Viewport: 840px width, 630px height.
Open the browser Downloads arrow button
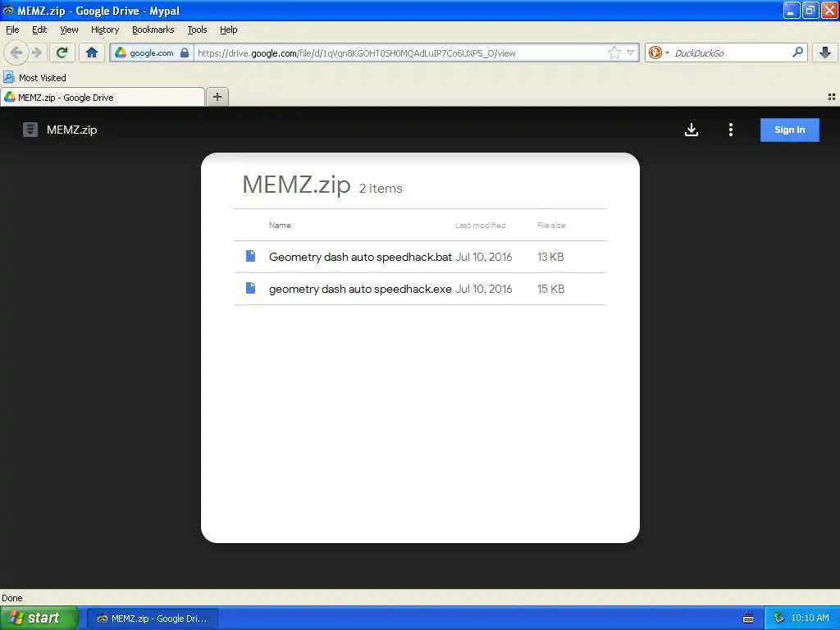[825, 52]
